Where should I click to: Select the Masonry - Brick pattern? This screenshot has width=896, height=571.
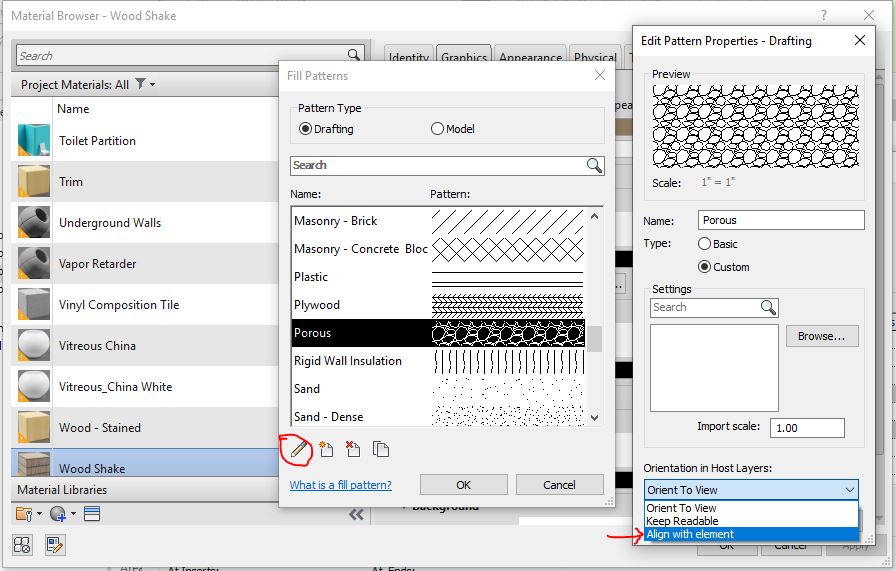tap(438, 221)
